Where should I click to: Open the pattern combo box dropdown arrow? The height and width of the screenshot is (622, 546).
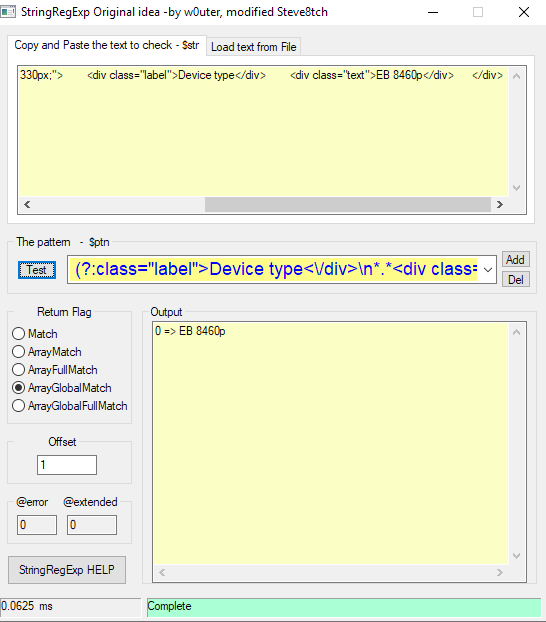488,270
